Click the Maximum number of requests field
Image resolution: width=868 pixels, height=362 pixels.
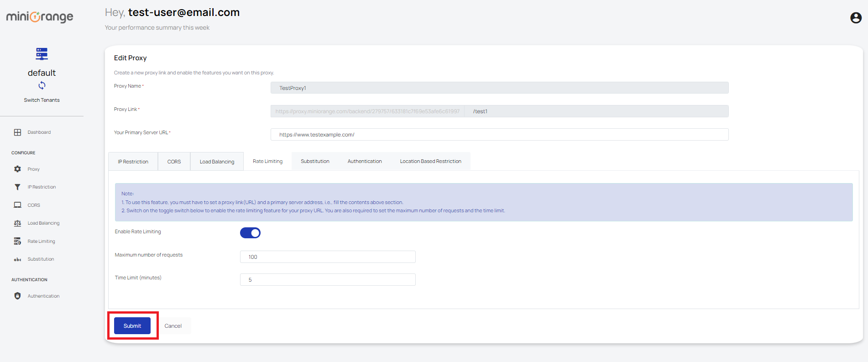328,257
